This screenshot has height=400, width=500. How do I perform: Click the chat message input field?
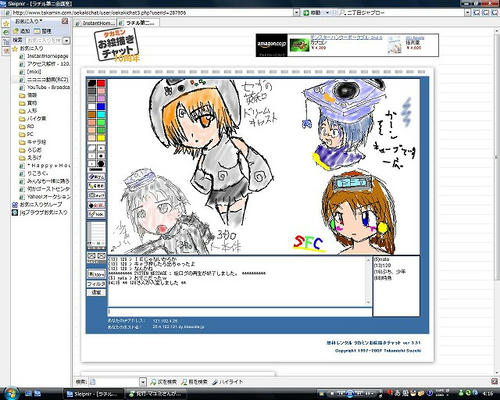click(x=239, y=312)
